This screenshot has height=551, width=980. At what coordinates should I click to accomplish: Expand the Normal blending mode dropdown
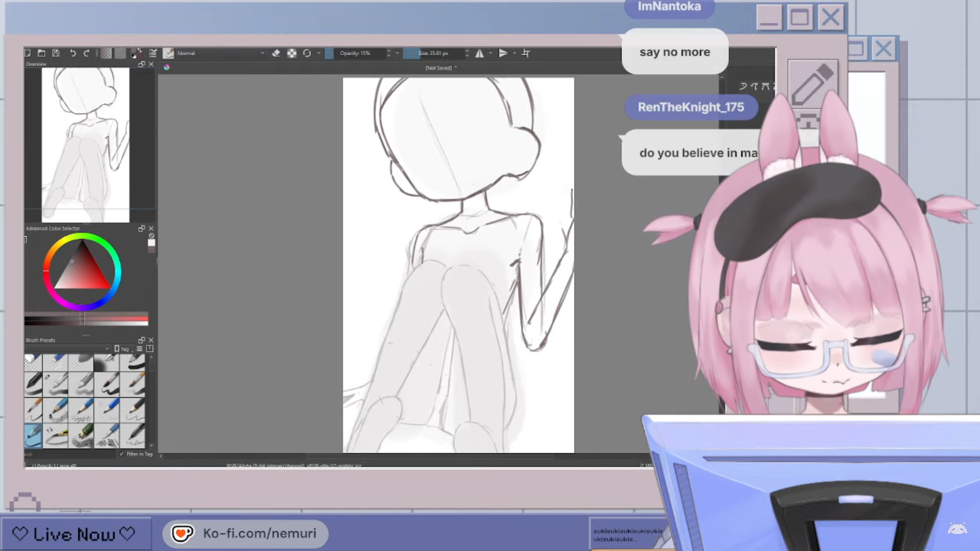(220, 53)
